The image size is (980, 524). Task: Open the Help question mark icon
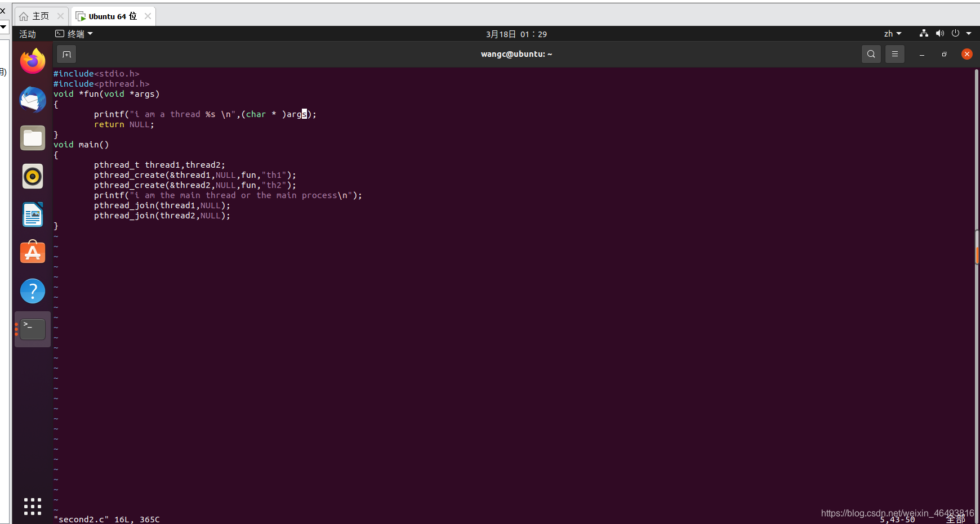(33, 291)
